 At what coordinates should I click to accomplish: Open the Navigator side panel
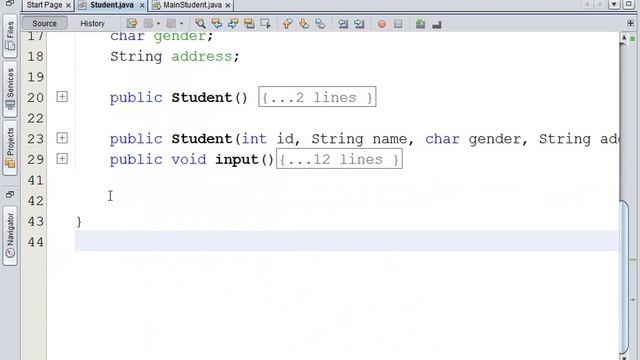tap(10, 236)
